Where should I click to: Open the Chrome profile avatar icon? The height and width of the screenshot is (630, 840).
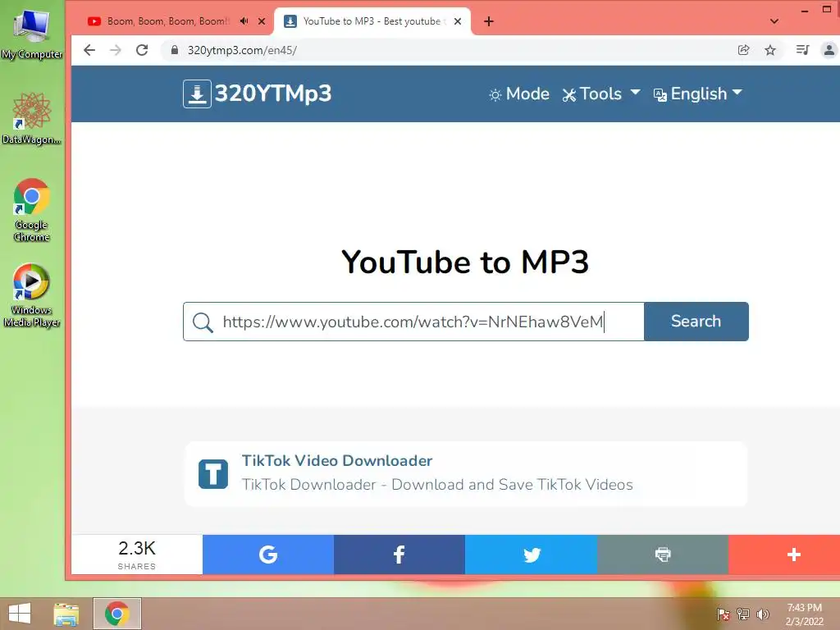(829, 50)
